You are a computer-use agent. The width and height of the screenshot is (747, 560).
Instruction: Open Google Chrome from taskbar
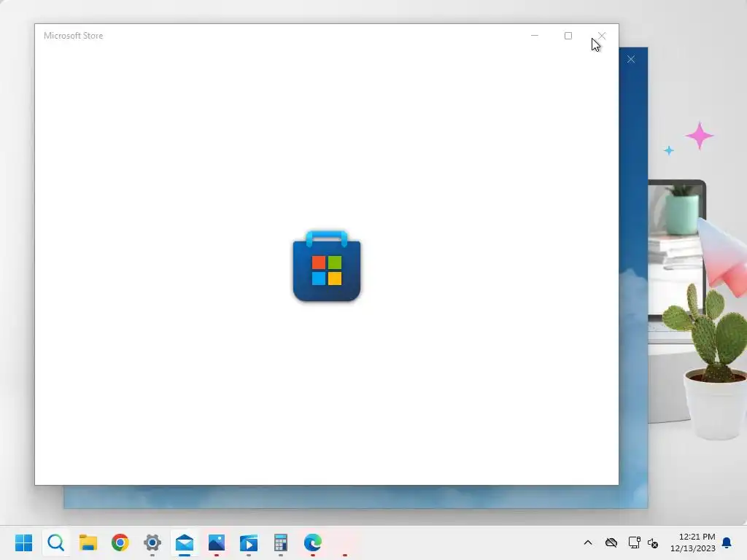click(x=120, y=542)
